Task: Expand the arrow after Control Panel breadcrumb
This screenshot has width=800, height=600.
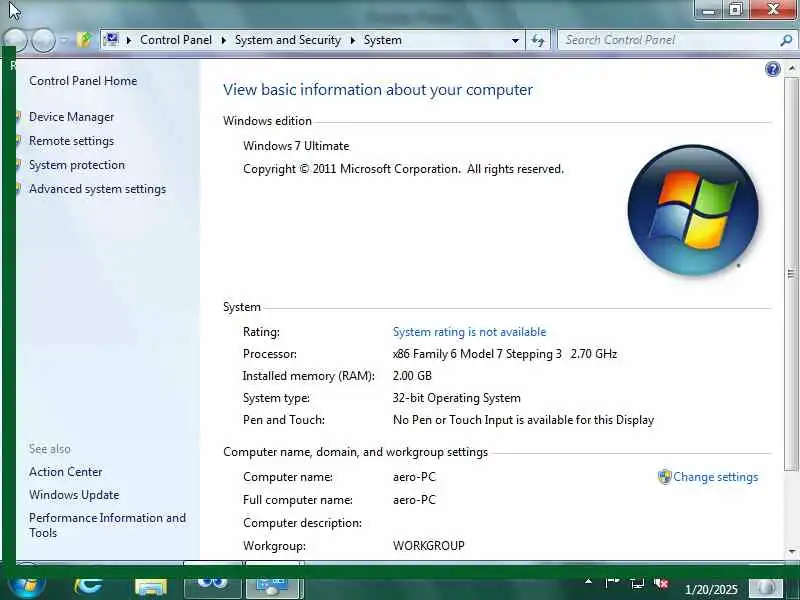Action: [223, 40]
